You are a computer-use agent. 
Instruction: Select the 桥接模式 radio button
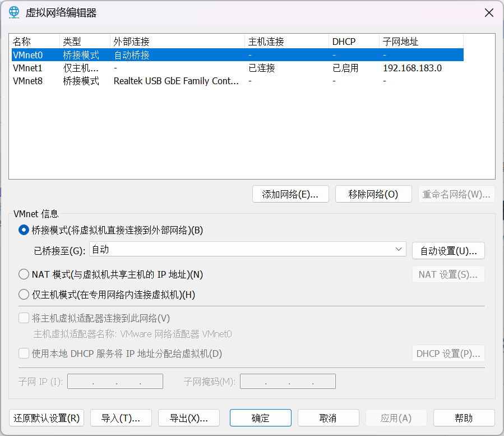[x=24, y=230]
